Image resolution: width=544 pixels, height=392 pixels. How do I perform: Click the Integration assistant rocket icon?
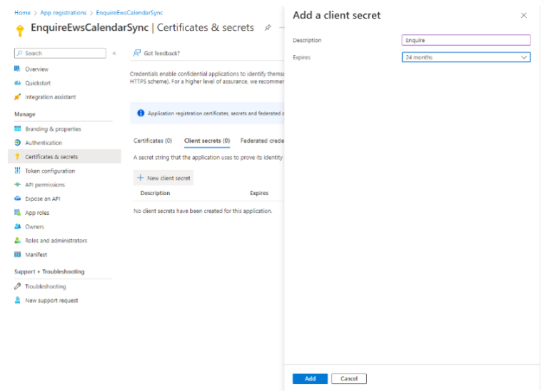pos(17,97)
